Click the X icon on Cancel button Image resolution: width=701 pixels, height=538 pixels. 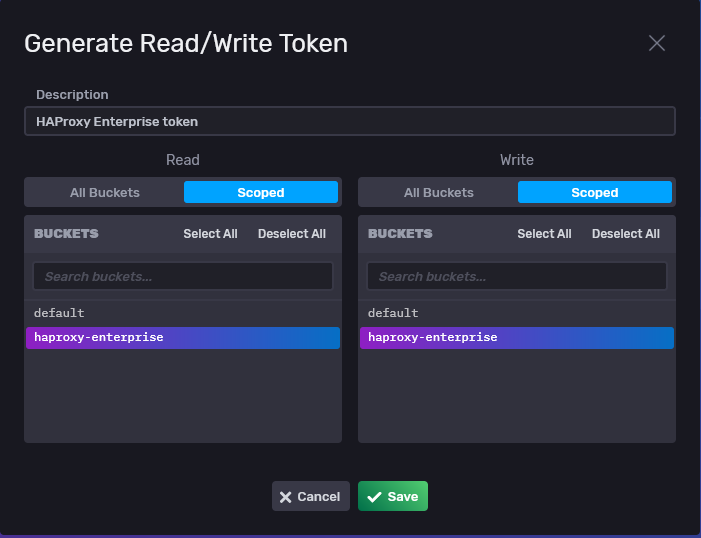point(285,497)
